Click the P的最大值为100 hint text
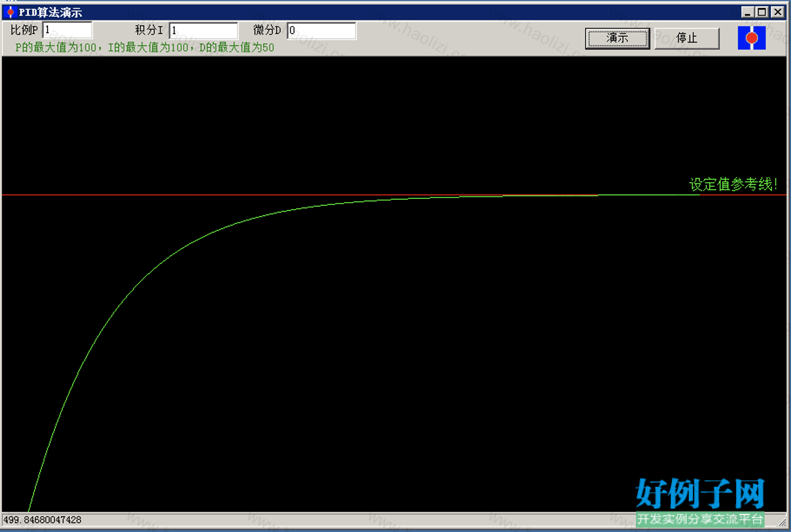Screen dimensions: 791x532 [56, 47]
